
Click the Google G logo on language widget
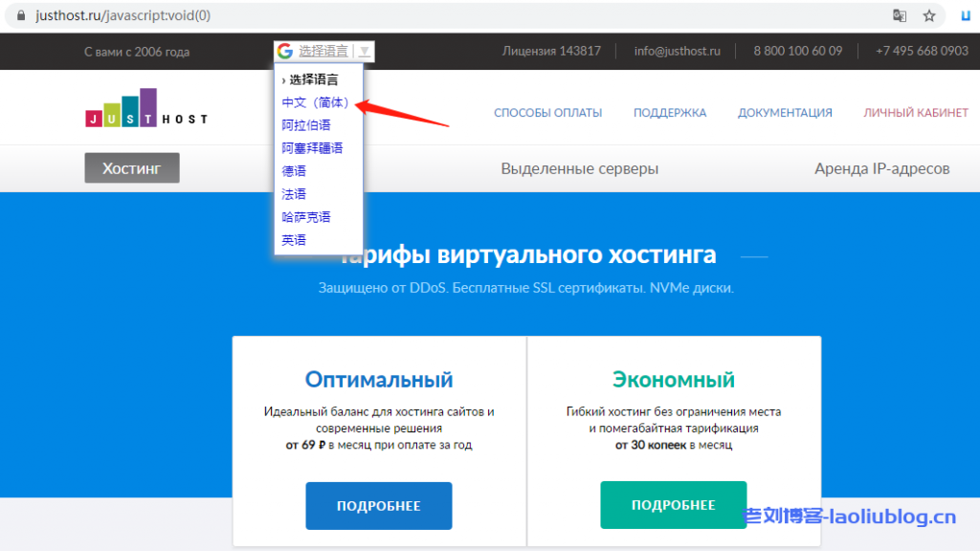[283, 51]
